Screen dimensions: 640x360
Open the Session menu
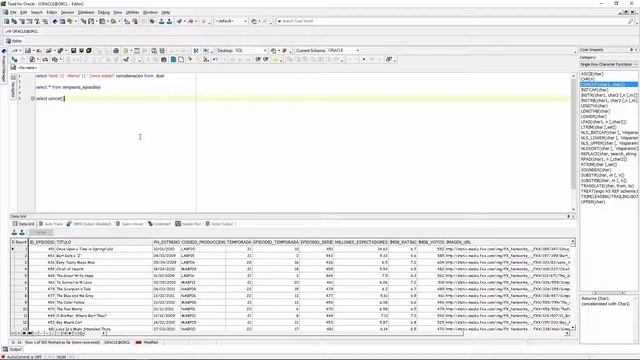click(x=67, y=12)
